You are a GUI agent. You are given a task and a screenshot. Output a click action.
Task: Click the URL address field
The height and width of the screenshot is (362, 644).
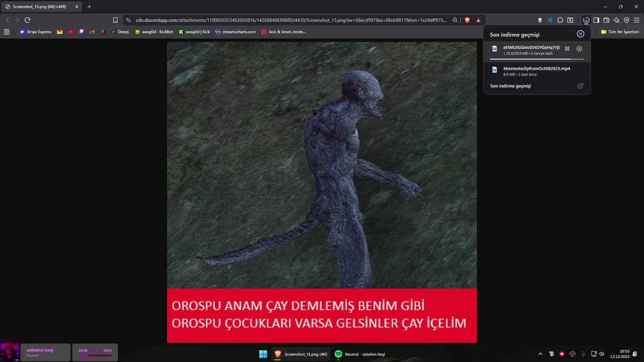click(x=291, y=20)
